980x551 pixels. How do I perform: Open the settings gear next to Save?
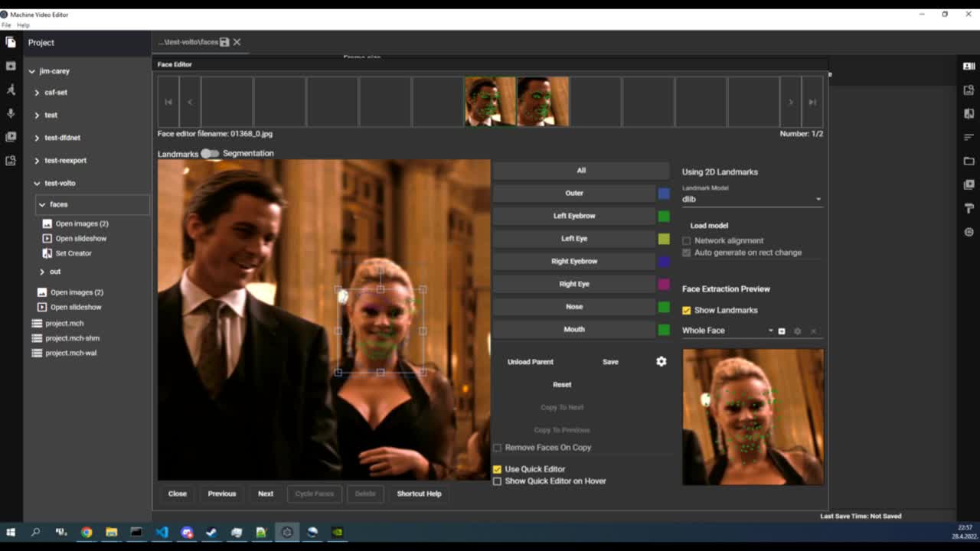pos(661,362)
